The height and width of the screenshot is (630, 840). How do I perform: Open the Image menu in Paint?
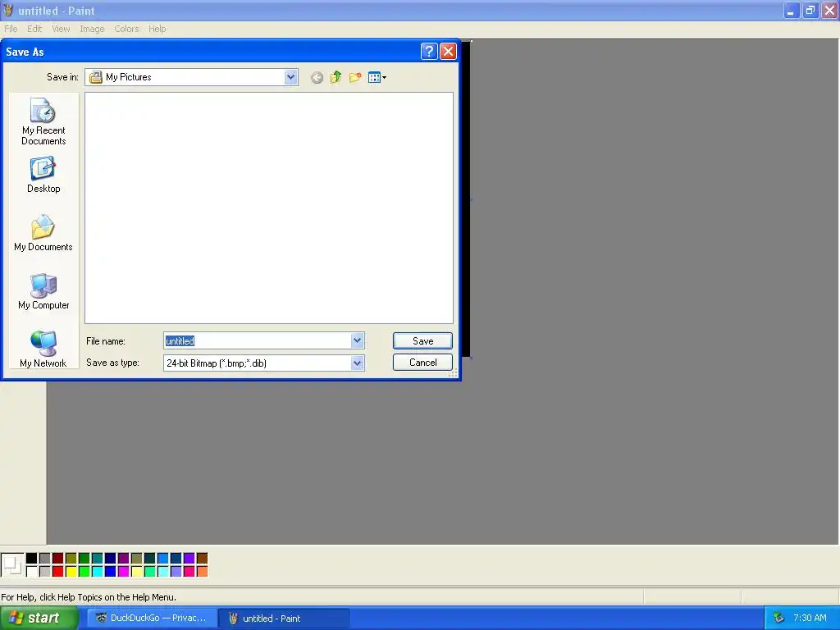(92, 29)
